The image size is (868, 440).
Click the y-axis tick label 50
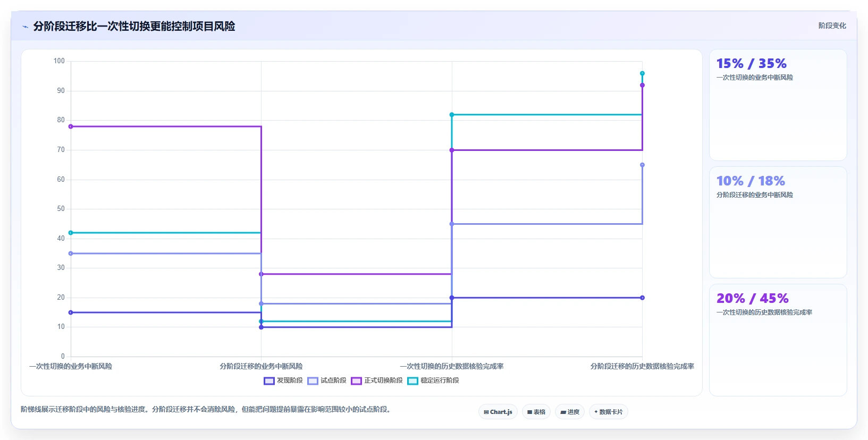coord(61,209)
